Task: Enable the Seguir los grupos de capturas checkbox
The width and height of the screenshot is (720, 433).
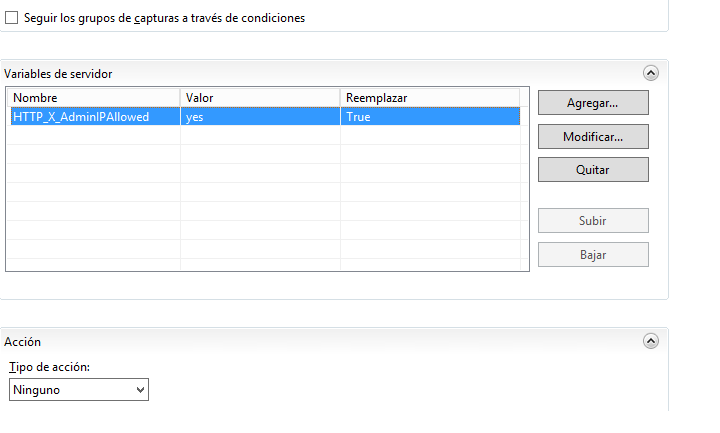Action: point(13,18)
